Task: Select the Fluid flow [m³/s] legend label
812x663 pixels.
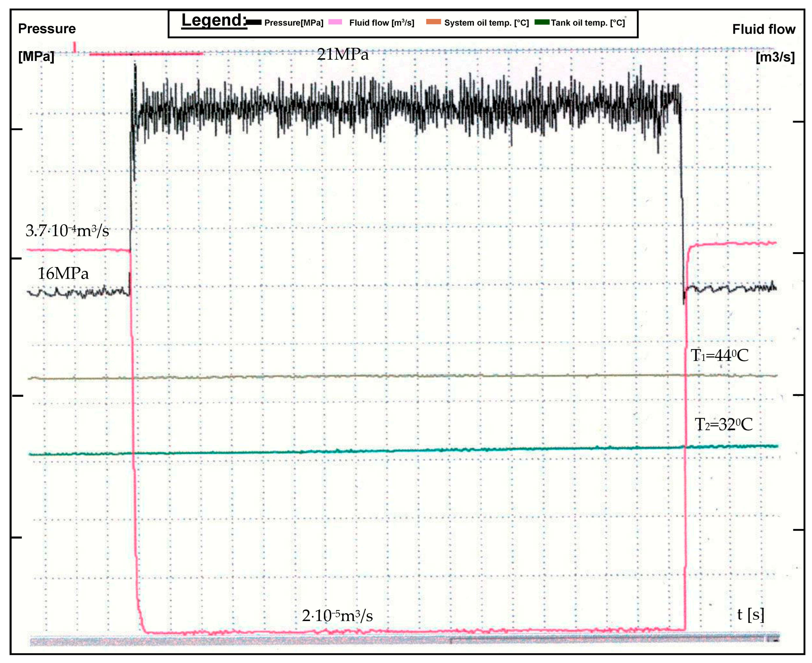Action: pyautogui.click(x=381, y=23)
